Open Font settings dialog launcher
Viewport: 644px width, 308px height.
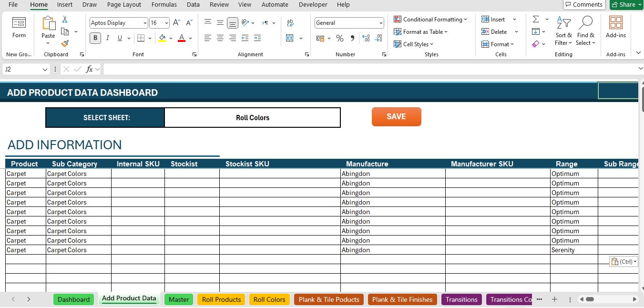[x=194, y=54]
